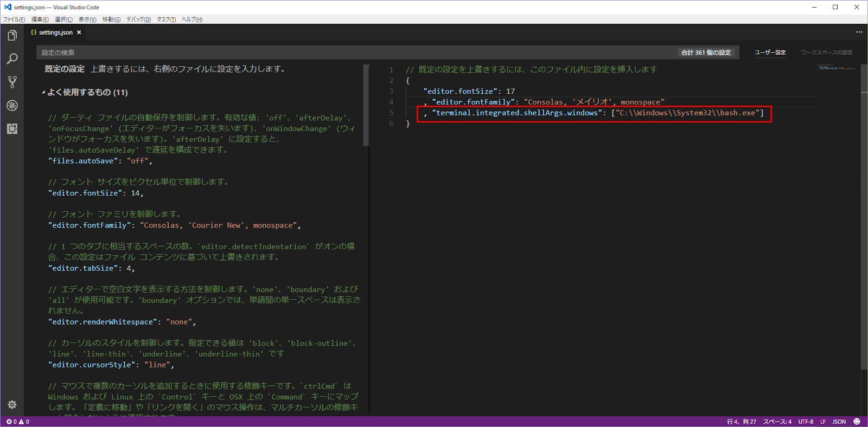Click line number 6 in the gutter
Screen dimensions: 868x427
(x=391, y=124)
